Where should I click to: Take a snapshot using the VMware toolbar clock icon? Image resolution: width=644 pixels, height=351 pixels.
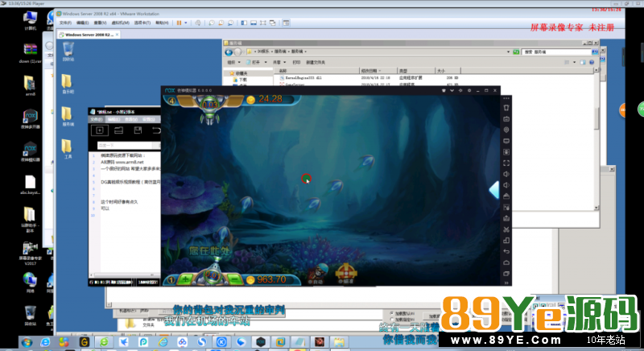pyautogui.click(x=211, y=23)
